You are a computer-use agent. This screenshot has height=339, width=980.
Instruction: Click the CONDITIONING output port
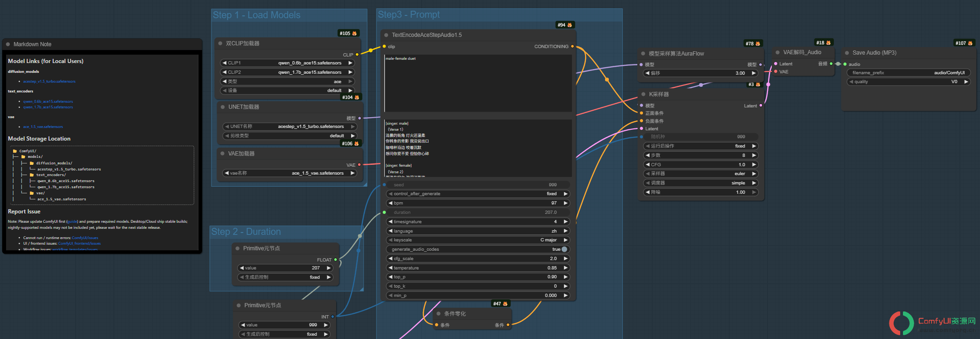point(572,47)
